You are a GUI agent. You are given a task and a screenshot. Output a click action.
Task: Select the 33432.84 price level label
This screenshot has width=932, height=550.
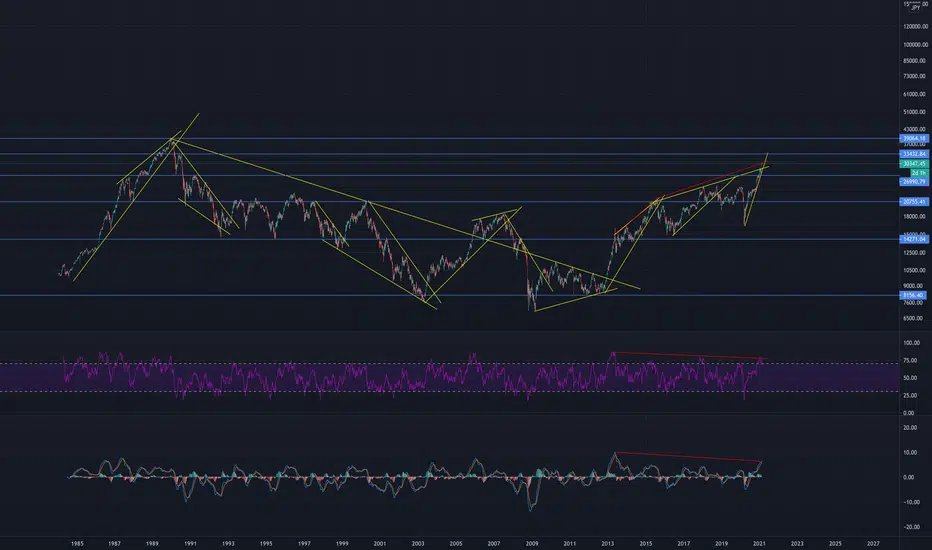914,154
